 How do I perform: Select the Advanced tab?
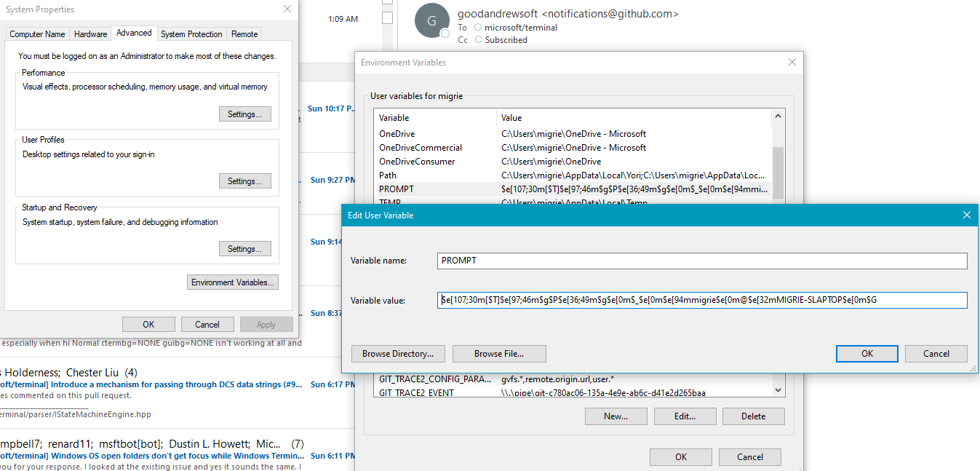click(x=134, y=33)
